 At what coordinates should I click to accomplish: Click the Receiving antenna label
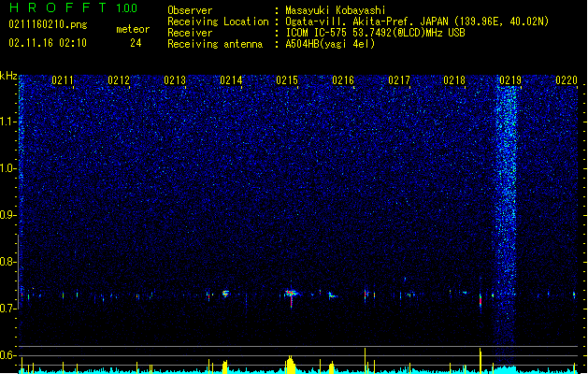(215, 44)
